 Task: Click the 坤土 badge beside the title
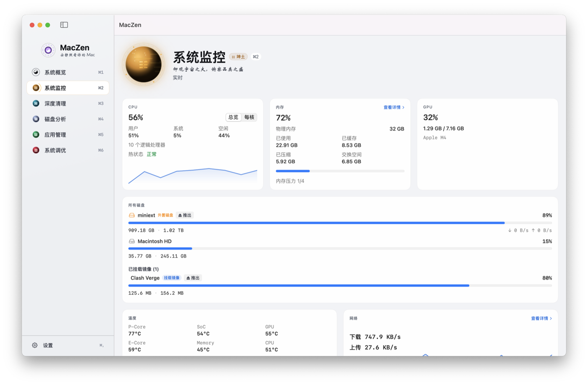coord(239,57)
